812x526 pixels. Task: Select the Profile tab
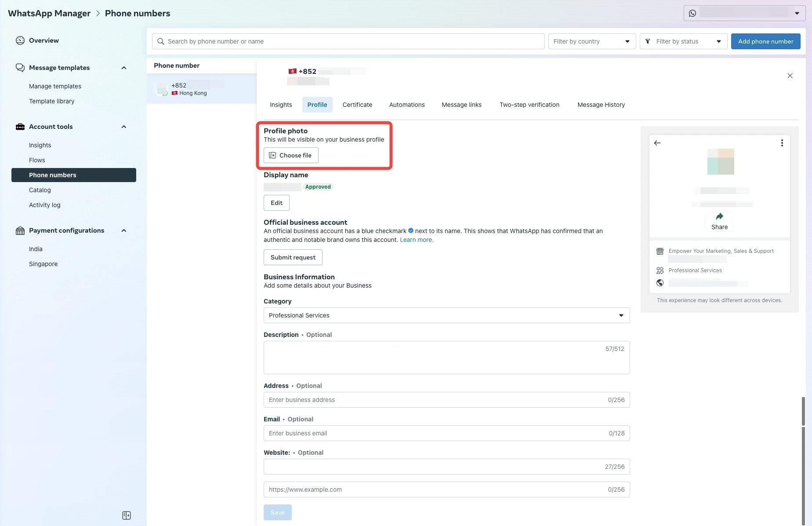point(317,105)
